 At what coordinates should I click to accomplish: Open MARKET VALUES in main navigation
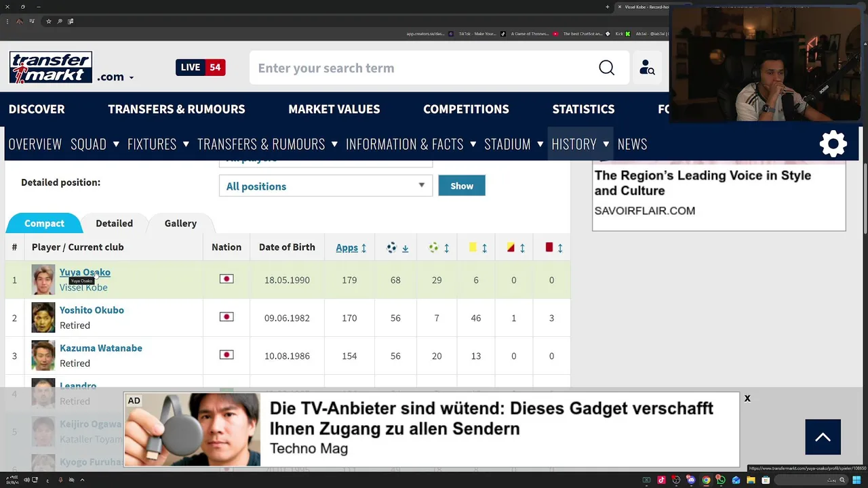[334, 109]
